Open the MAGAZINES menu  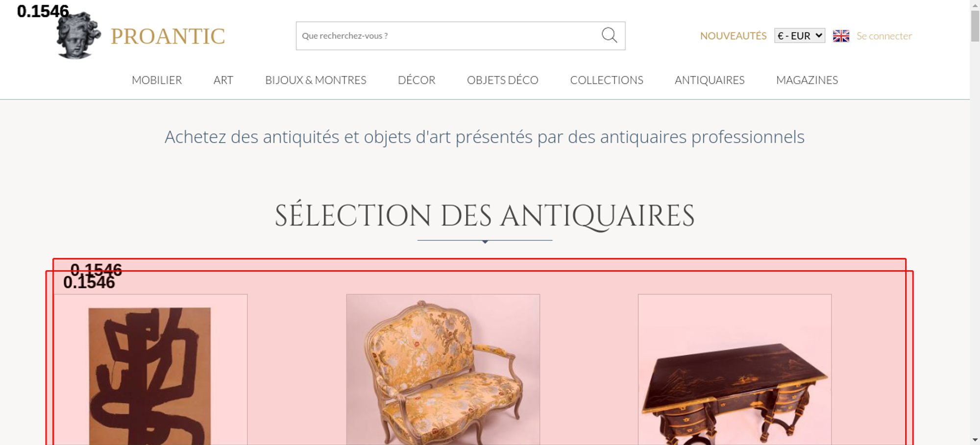click(x=807, y=80)
